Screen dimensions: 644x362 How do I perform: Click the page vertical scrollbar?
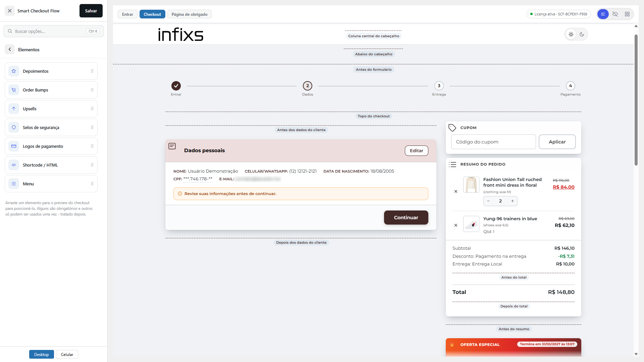coord(636,100)
